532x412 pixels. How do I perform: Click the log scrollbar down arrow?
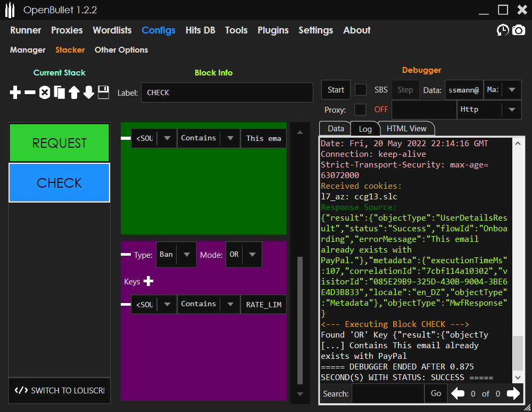518,377
